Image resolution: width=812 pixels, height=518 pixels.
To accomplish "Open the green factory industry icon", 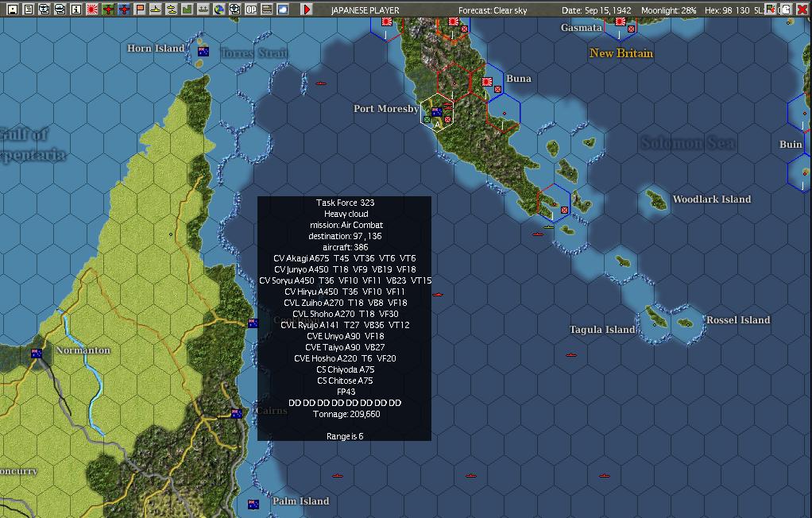I will tap(187, 9).
